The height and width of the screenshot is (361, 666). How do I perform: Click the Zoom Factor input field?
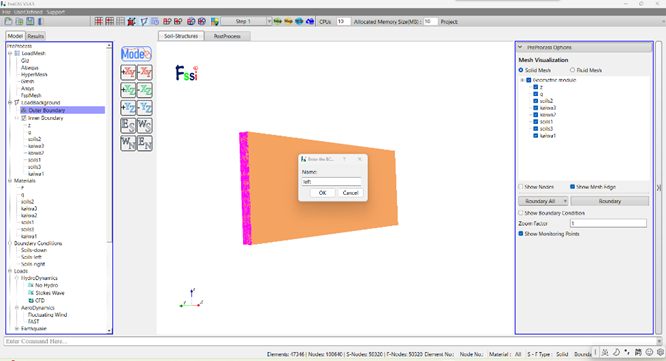click(608, 223)
